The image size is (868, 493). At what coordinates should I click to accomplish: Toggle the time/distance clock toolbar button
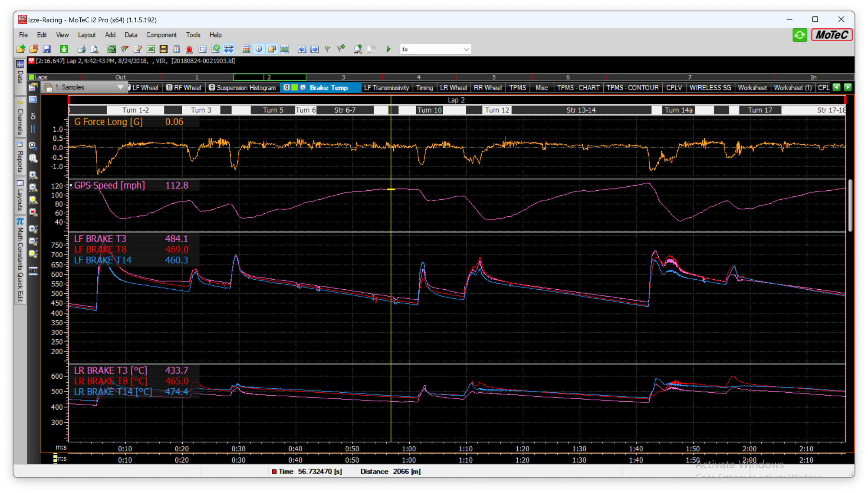click(259, 49)
